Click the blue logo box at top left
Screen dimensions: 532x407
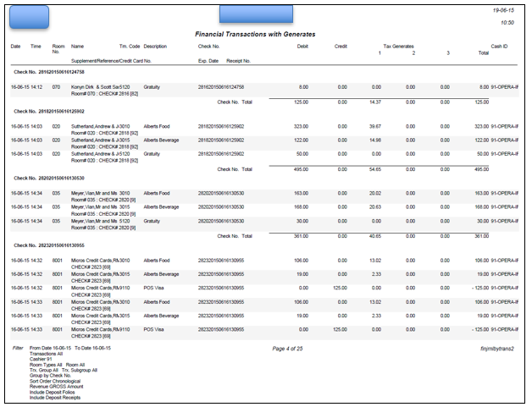[x=28, y=15]
